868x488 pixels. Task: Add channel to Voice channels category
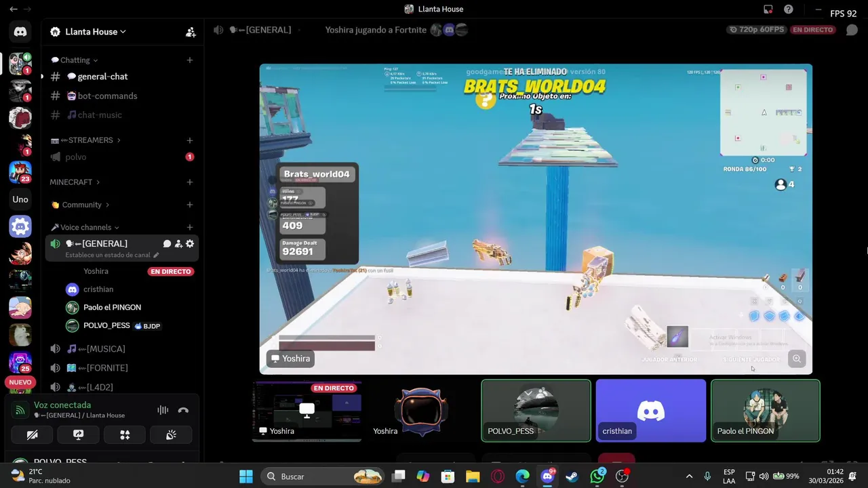pyautogui.click(x=190, y=228)
